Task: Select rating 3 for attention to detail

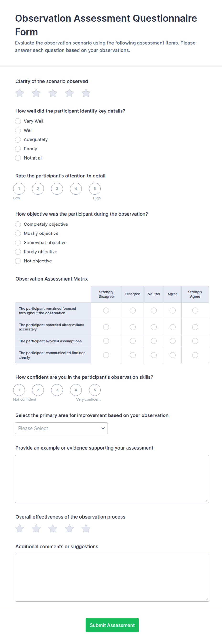Action: click(x=57, y=189)
